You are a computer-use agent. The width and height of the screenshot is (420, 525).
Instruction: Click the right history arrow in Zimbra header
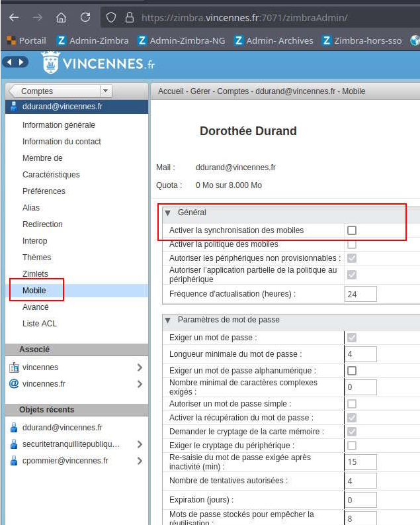pos(21,62)
